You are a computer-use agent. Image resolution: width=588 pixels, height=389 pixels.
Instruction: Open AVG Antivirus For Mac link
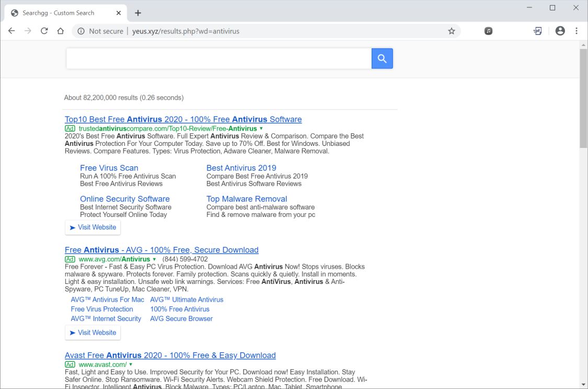[x=107, y=300]
